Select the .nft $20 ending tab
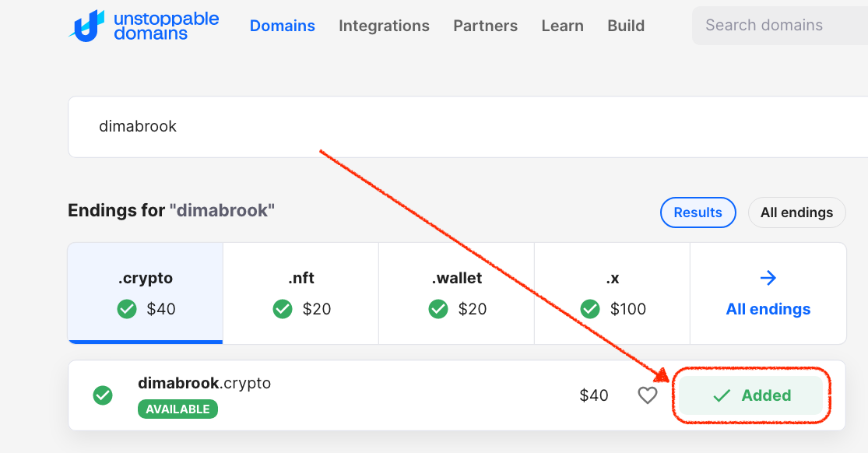Screen dimensions: 868x453 pos(301,293)
